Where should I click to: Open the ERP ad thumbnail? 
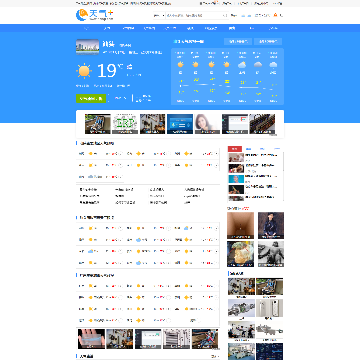[x=125, y=124]
